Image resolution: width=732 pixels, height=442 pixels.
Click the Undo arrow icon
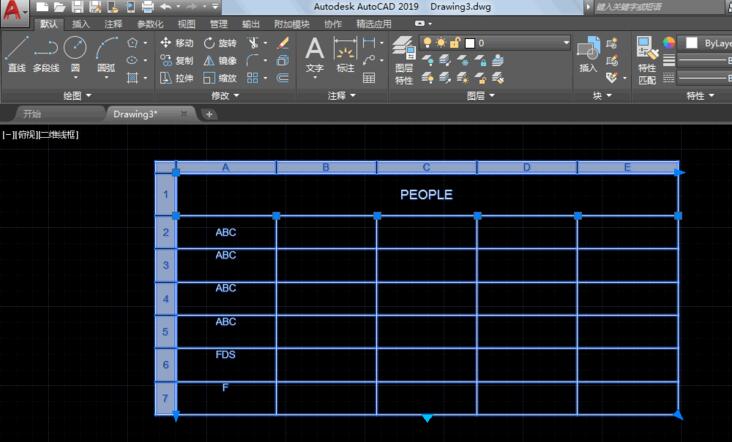coord(165,7)
